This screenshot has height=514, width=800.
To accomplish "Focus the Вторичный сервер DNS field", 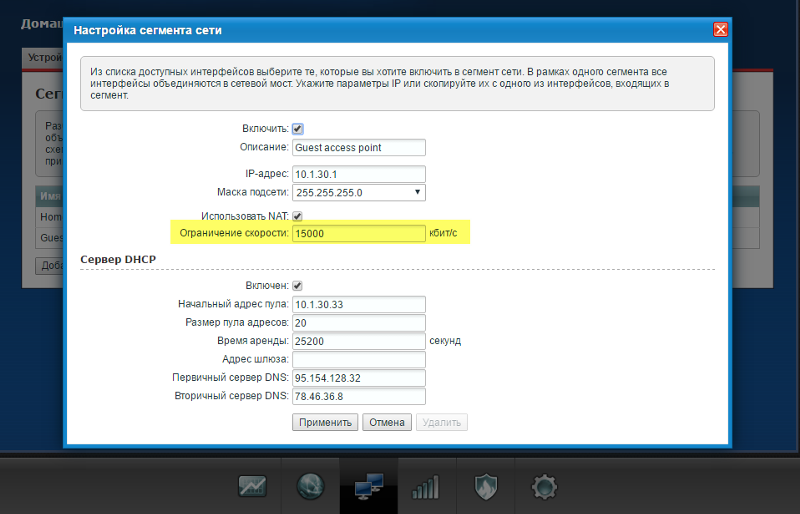I will tap(359, 396).
